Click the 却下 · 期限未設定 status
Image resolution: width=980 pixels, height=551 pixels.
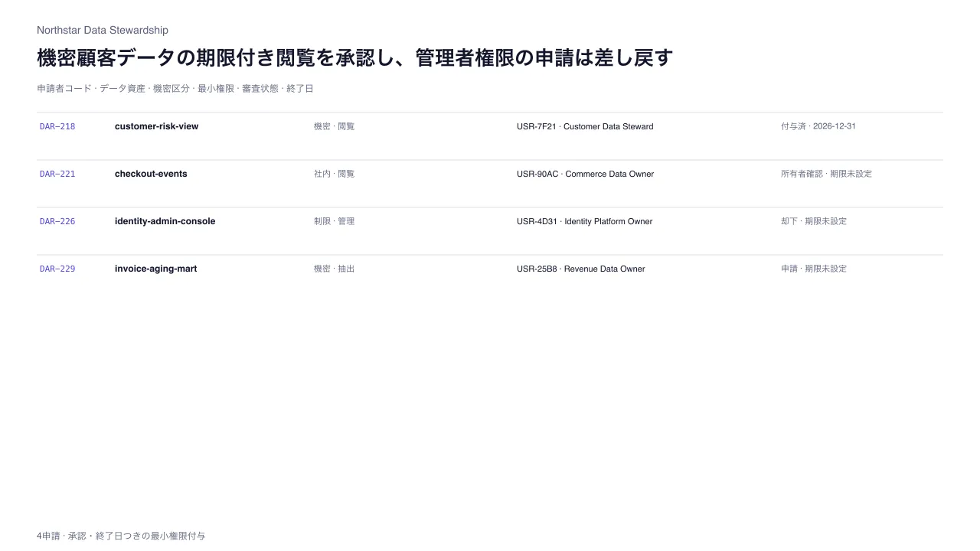coord(814,221)
